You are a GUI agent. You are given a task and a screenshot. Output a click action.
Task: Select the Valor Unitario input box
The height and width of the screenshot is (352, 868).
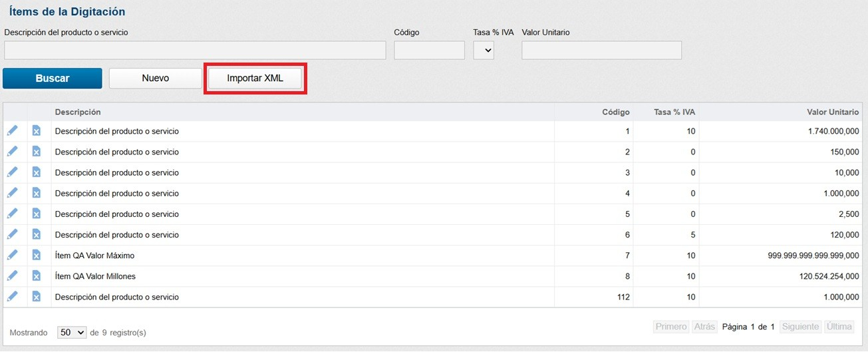coord(601,51)
